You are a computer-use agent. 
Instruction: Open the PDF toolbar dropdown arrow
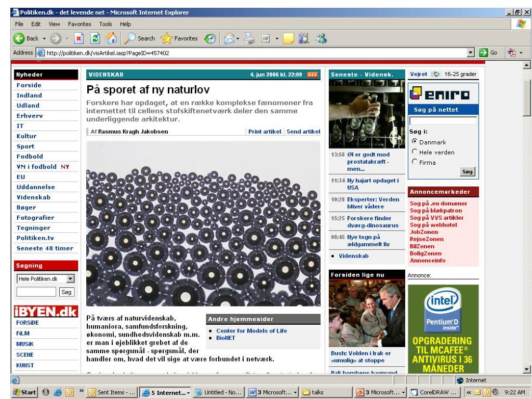(521, 52)
